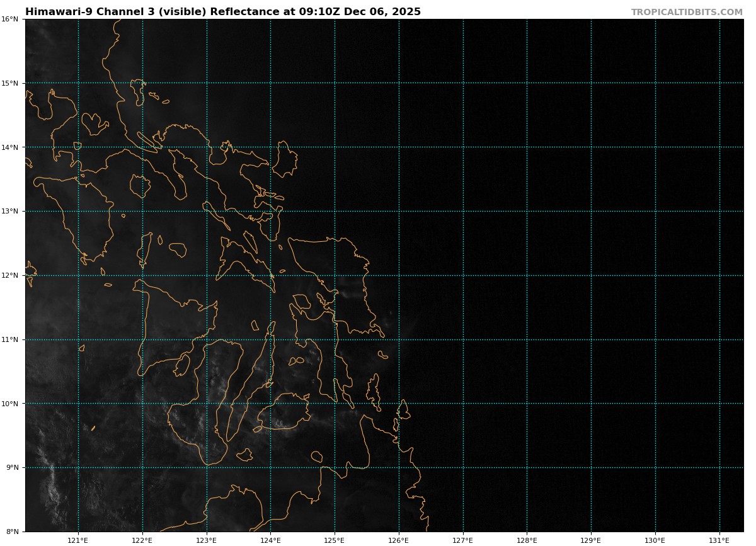756x546 pixels.
Task: Select gridline intersection at 126°E and 10°N
Action: (399, 404)
